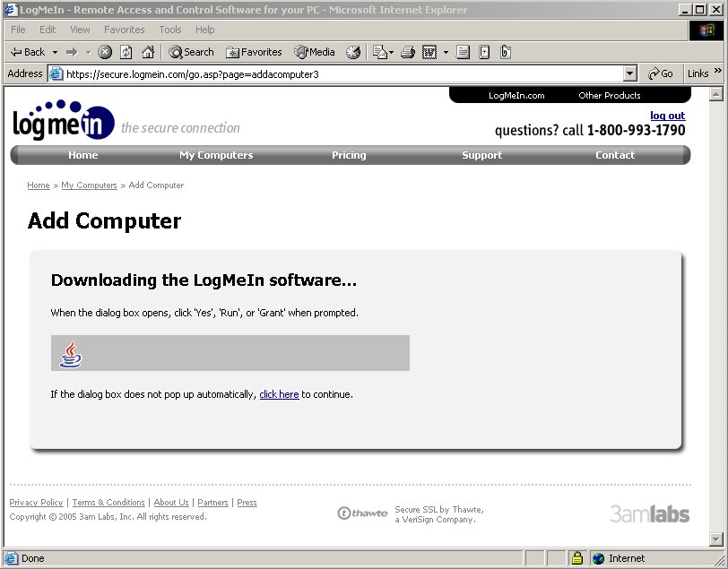Open the Favorites pane from the toolbar
This screenshot has height=569, width=728.
coord(254,52)
